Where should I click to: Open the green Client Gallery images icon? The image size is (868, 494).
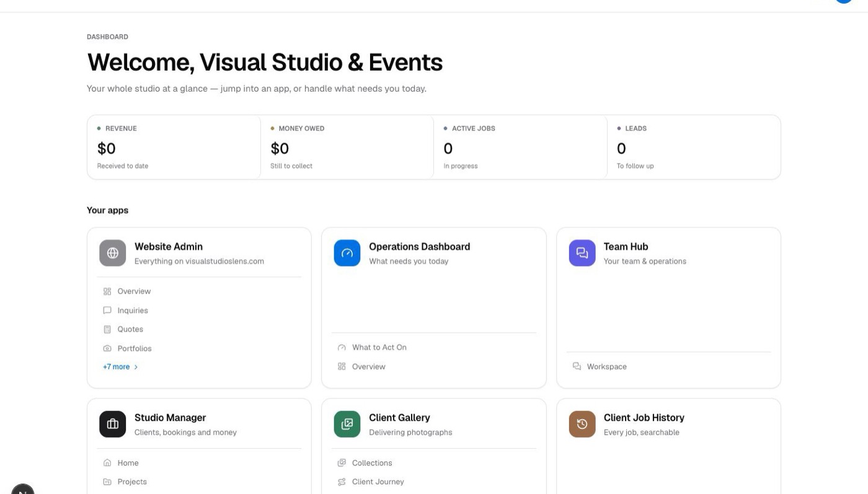pos(347,424)
